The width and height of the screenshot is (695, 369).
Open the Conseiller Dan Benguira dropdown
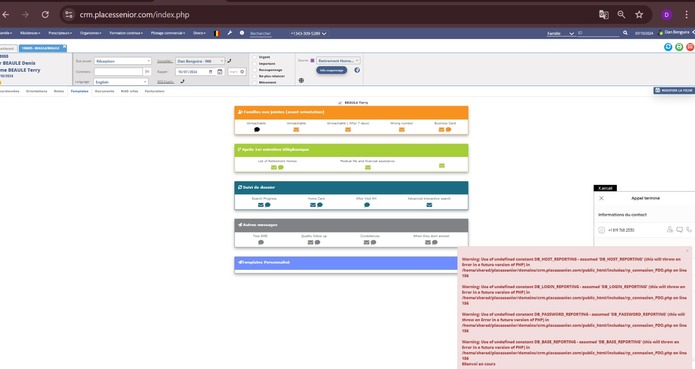(x=200, y=61)
